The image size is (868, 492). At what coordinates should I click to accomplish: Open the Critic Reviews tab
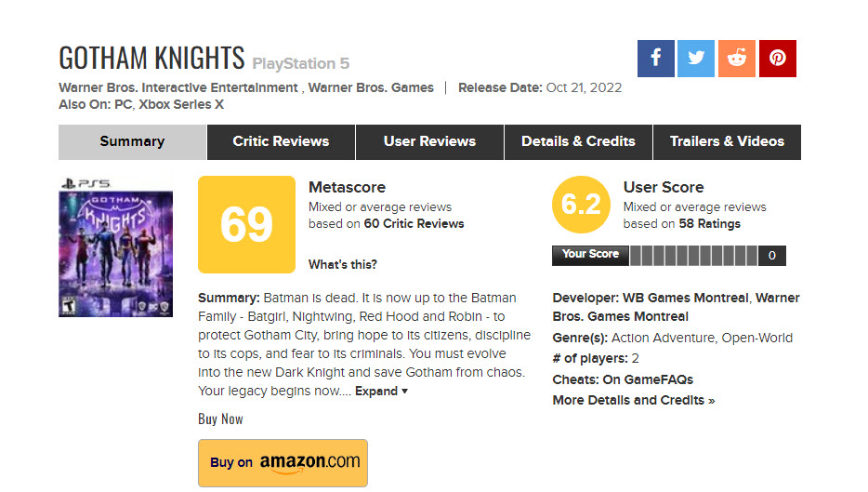click(281, 142)
